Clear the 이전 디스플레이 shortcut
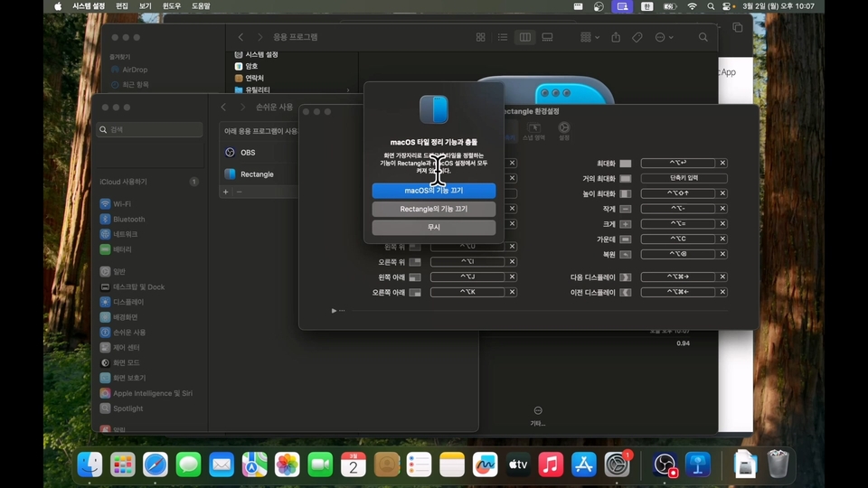Image resolution: width=868 pixels, height=488 pixels. [722, 292]
